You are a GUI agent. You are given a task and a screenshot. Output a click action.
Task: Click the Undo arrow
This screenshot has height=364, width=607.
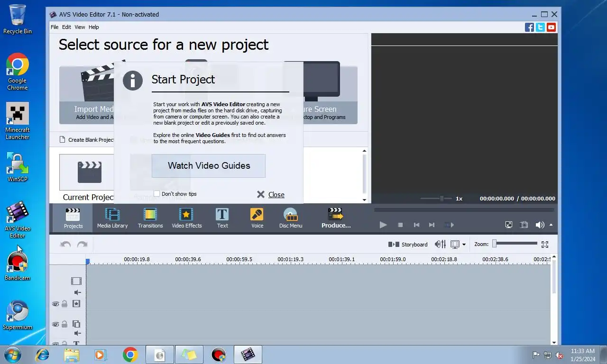[65, 245]
